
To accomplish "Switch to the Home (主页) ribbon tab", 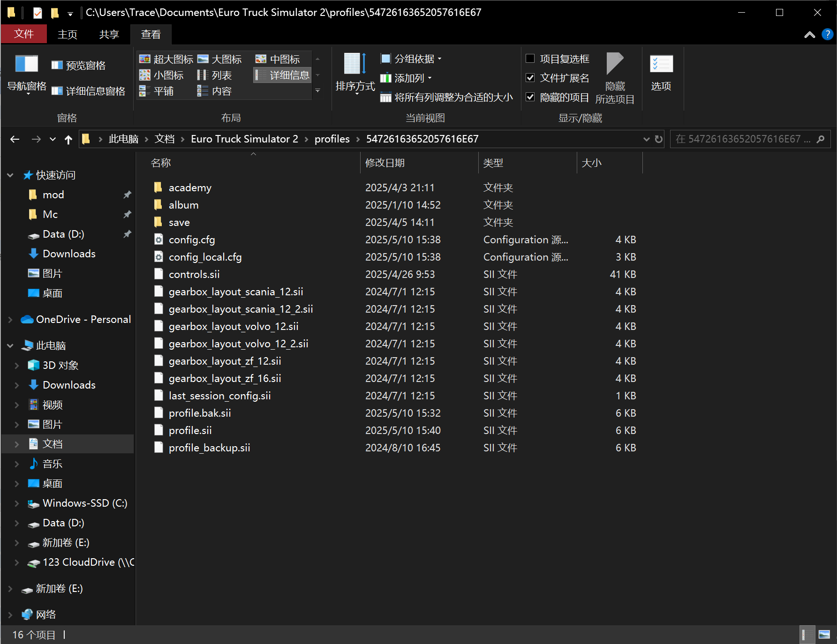I will [x=68, y=34].
